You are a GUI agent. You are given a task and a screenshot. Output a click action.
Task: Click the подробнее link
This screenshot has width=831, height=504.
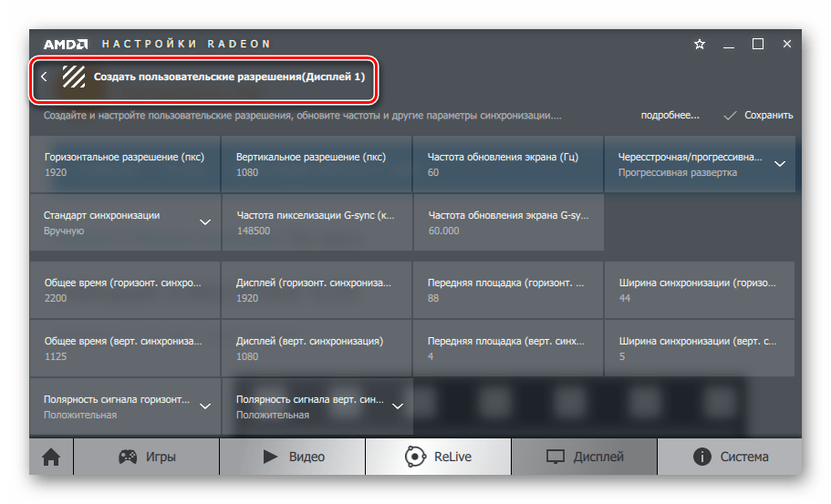[670, 116]
